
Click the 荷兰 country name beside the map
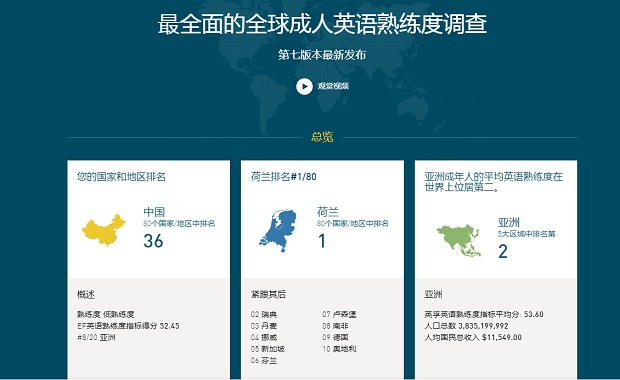tap(328, 212)
